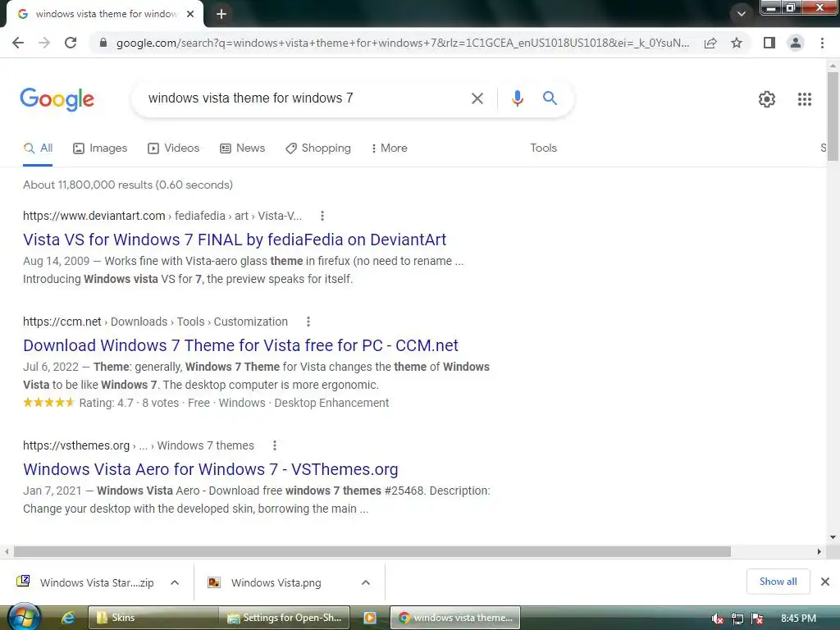This screenshot has width=840, height=630.
Task: Open the tab search dropdown
Action: point(742,14)
